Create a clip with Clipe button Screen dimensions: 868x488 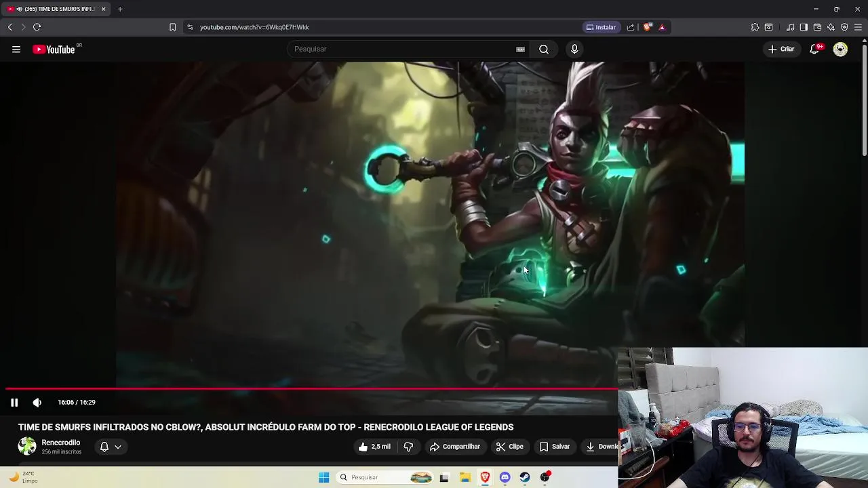509,447
